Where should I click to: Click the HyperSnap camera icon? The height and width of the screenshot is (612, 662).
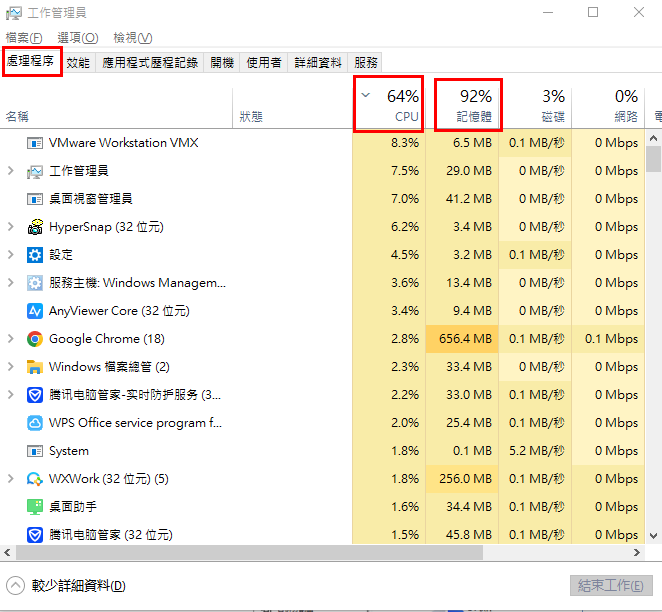(35, 227)
